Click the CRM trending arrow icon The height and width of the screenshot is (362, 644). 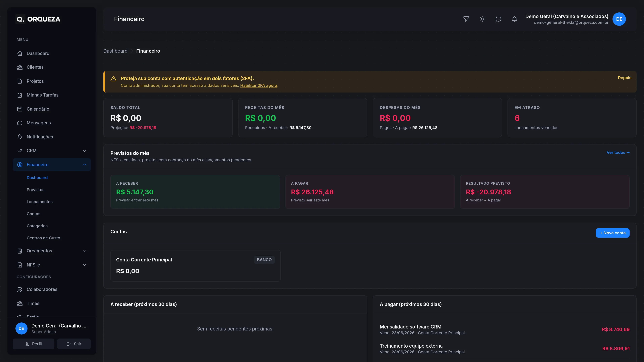click(20, 151)
